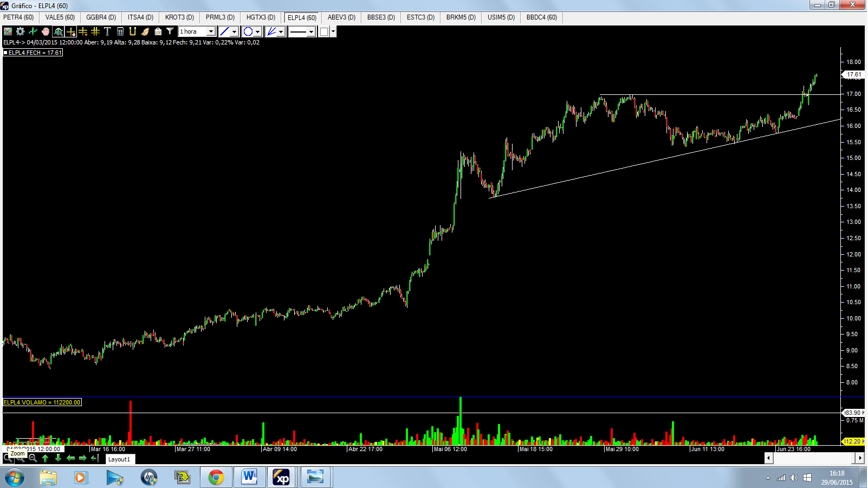Open chart settings gear icon
This screenshot has width=868, height=488.
20,31
